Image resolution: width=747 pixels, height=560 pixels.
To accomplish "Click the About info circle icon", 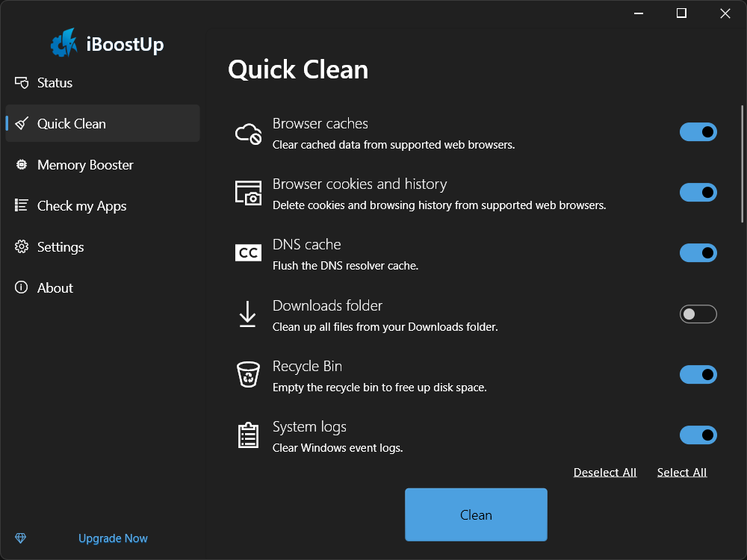I will coord(22,287).
